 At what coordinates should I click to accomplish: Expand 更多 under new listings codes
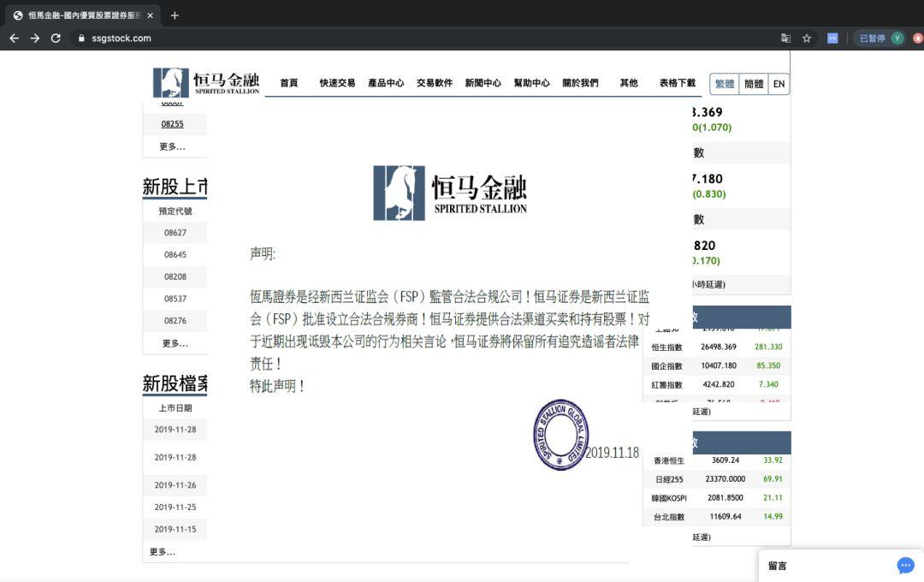(175, 343)
